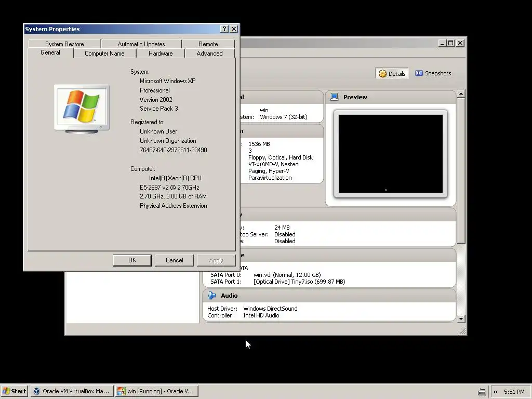Click the Tiny7.iso optical drive entry
The height and width of the screenshot is (399, 532).
[299, 282]
